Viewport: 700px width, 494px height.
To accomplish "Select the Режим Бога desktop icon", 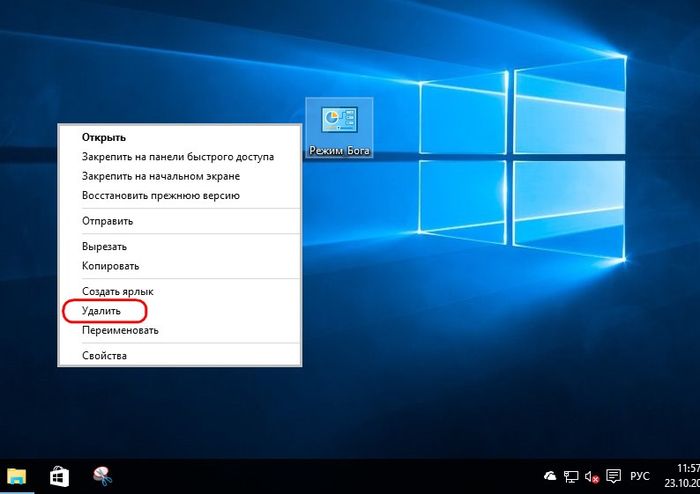I will [x=340, y=130].
